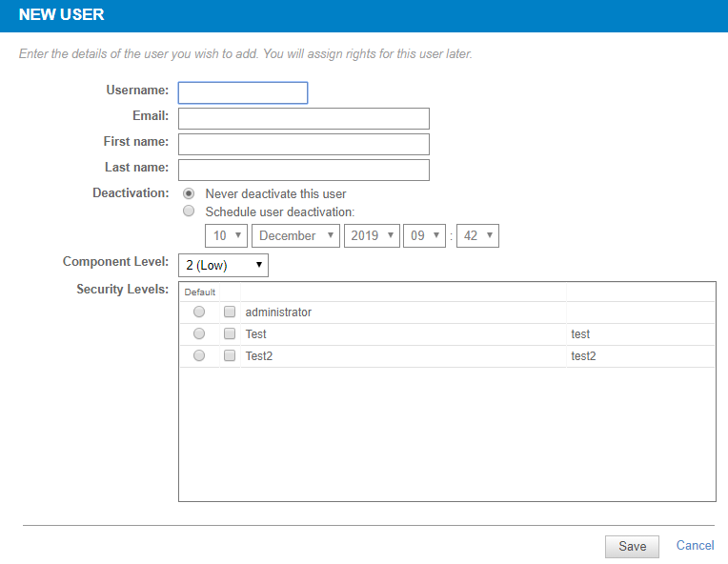This screenshot has width=728, height=564.
Task: Click the Save button
Action: click(x=632, y=546)
